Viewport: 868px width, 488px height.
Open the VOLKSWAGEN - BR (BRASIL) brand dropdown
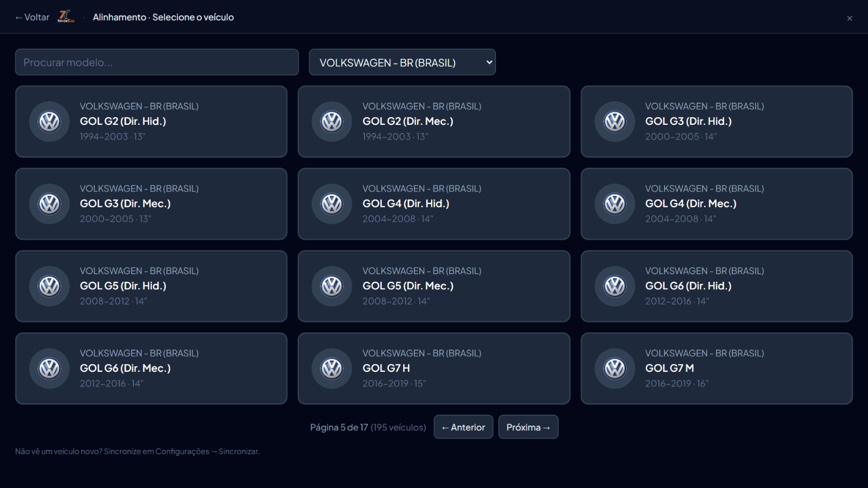402,62
